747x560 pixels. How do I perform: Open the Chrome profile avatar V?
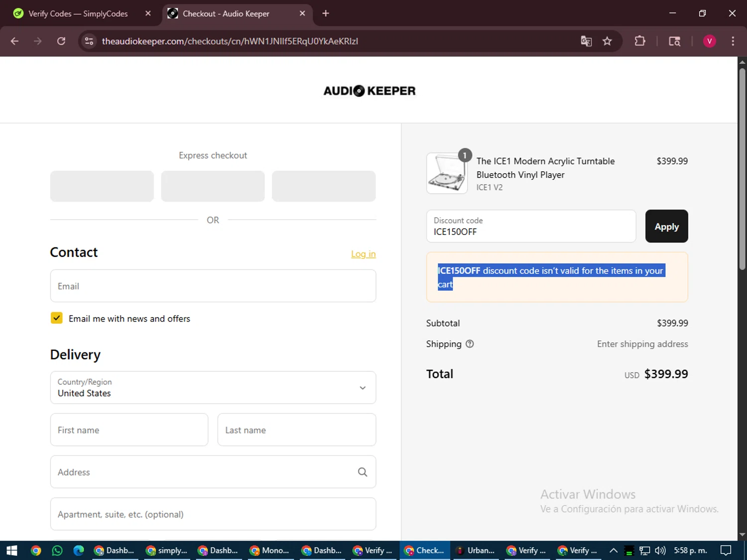pos(709,41)
